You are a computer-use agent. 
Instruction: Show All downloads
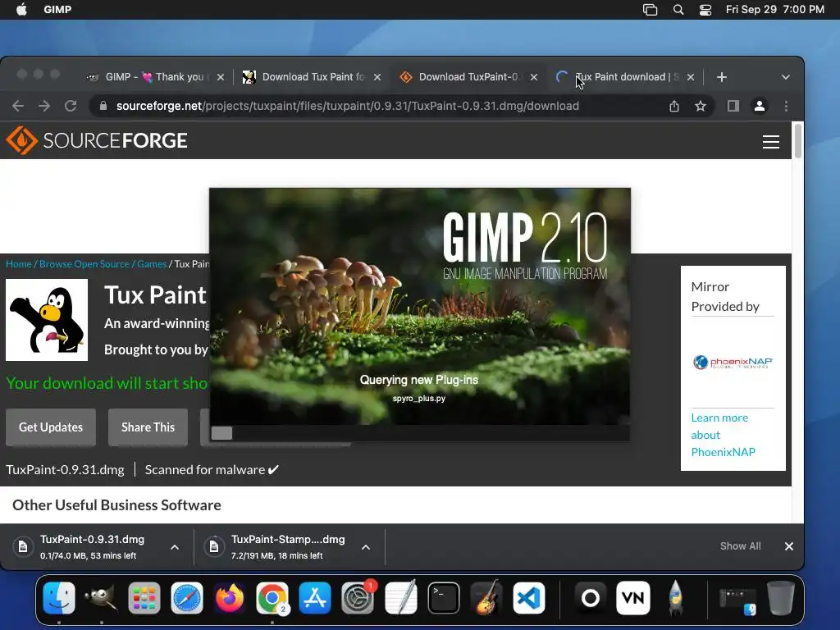click(740, 546)
